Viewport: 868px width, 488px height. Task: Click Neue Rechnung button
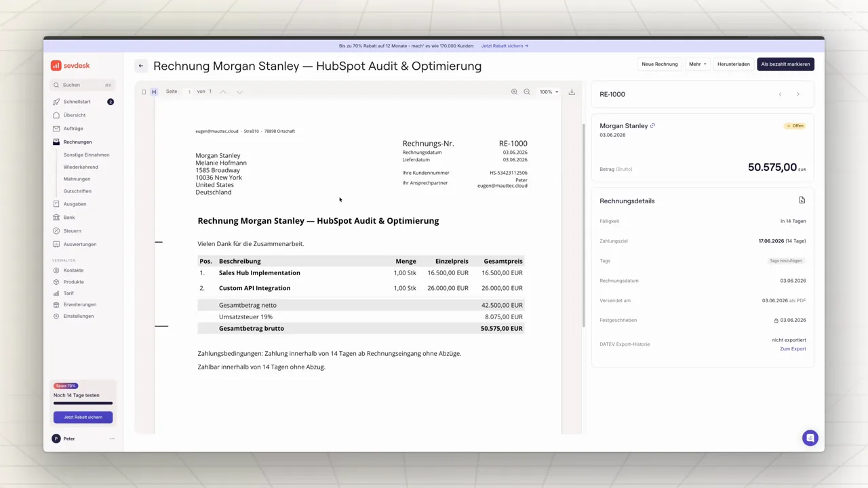(x=660, y=64)
